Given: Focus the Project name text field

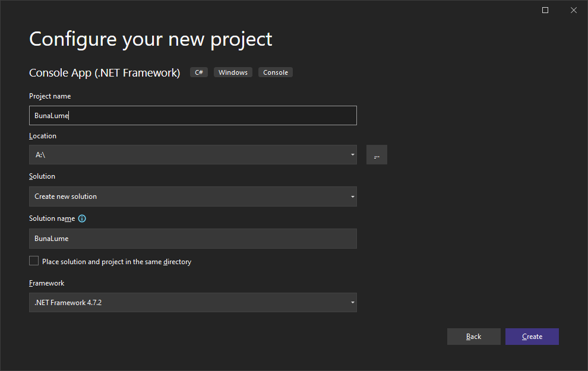Looking at the screenshot, I should click(192, 116).
